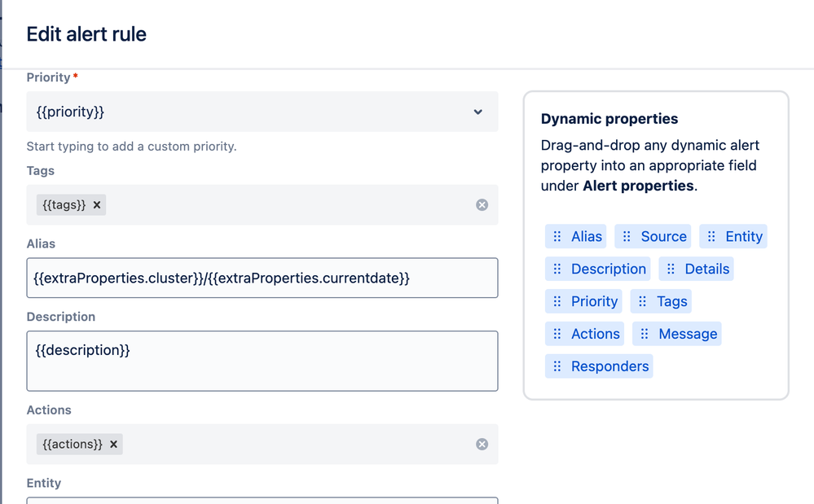Click inside the Tags multi-select field

[x=285, y=205]
